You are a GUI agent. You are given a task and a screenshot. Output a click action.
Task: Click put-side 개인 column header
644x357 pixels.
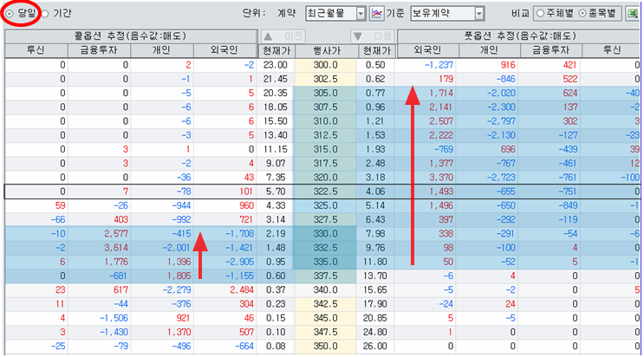(x=487, y=50)
